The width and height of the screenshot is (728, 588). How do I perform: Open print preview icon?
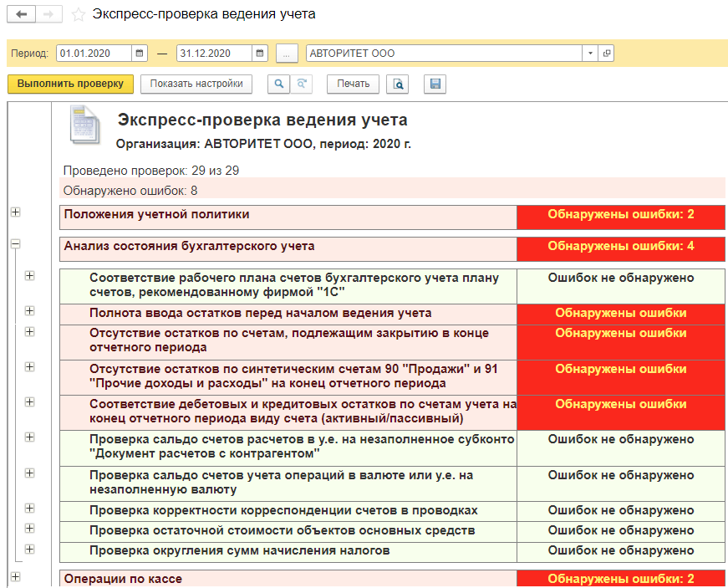point(400,84)
